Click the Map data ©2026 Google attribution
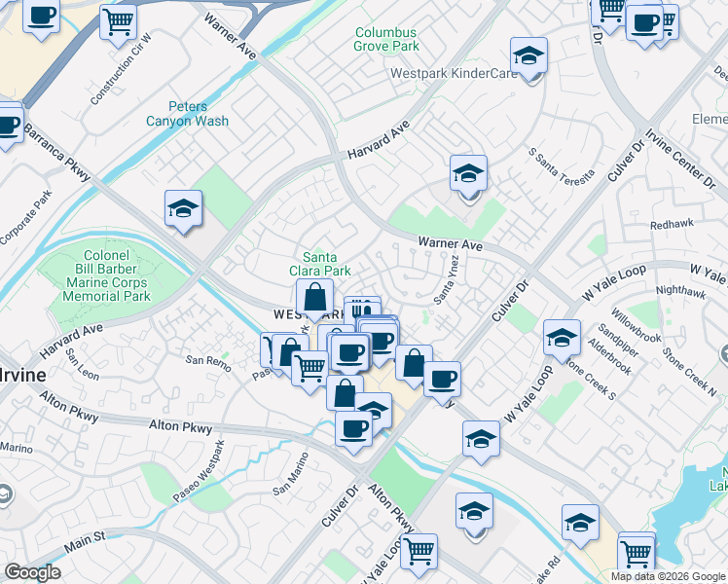 (x=669, y=576)
